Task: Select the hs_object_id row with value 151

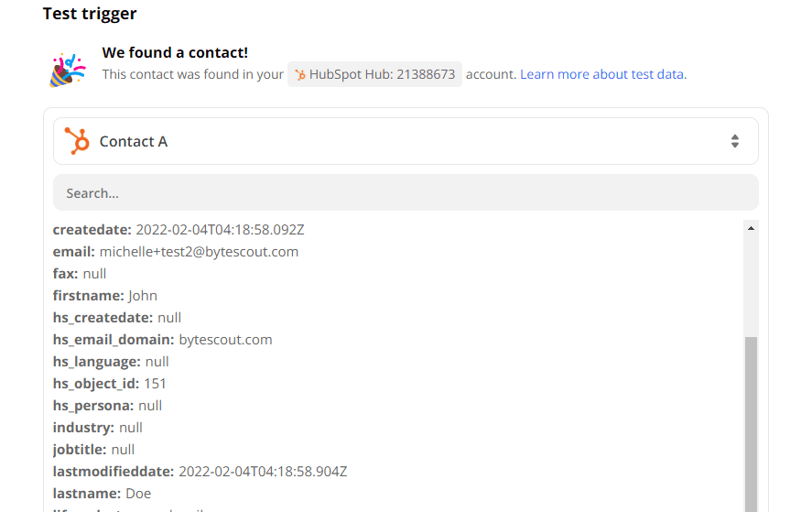Action: click(110, 383)
